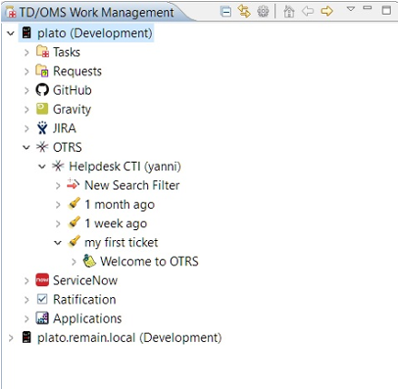Open the gear settings toolbar icon
The width and height of the screenshot is (400, 391).
coord(263,12)
